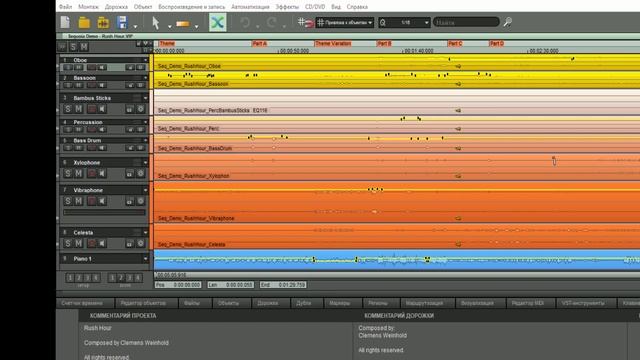Open the 1/16 quantize grid dropdown

[x=404, y=22]
